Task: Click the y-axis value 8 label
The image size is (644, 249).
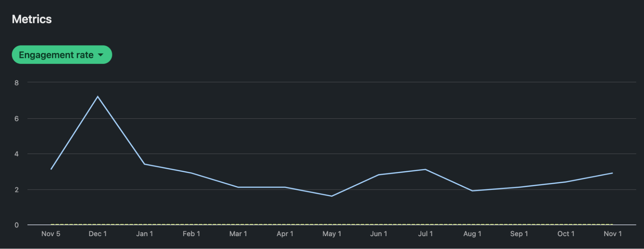Action: tap(16, 83)
